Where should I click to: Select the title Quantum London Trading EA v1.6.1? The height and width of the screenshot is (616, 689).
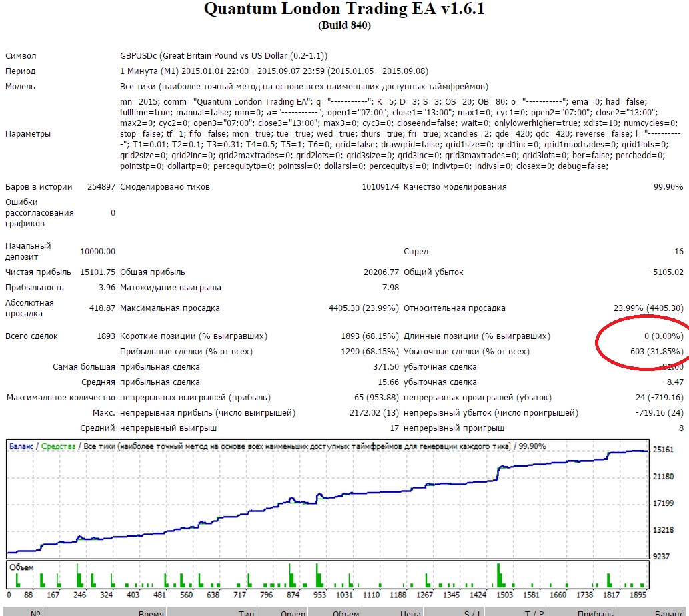344,9
